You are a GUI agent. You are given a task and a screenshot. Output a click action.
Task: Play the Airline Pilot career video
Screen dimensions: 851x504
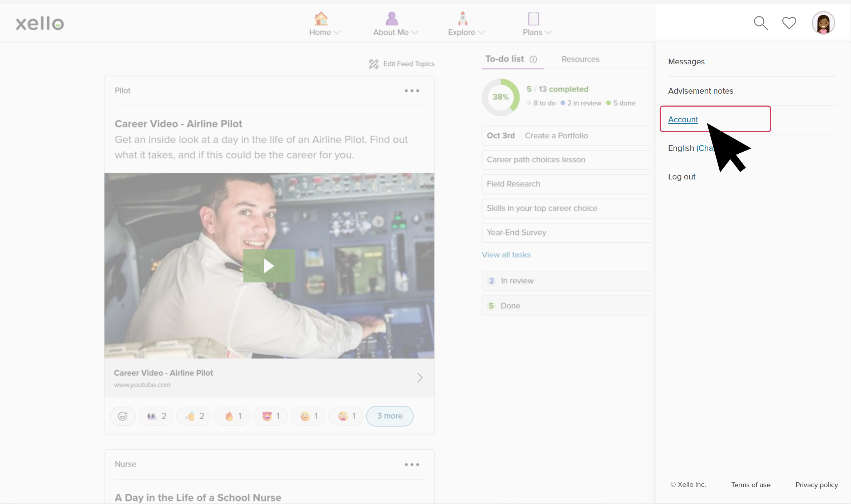click(x=269, y=265)
